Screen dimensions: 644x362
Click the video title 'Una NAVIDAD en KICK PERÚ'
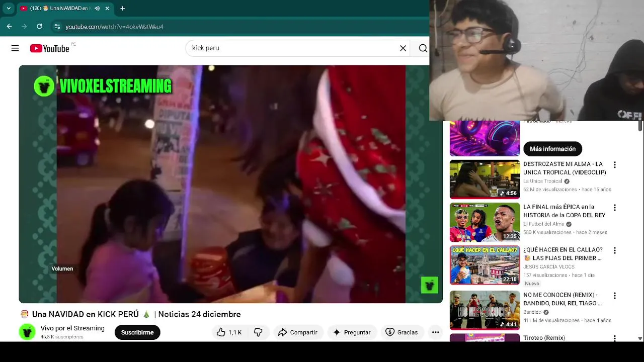pos(136,314)
